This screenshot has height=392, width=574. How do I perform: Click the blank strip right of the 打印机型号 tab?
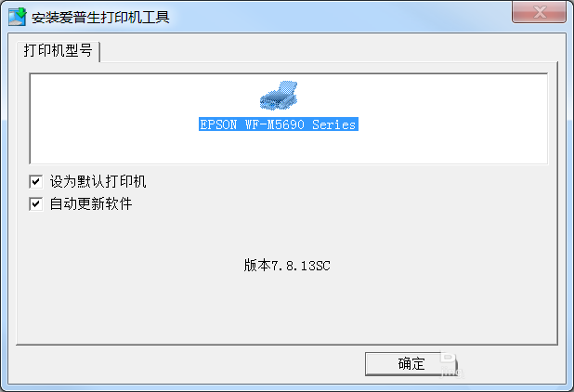coord(330,50)
